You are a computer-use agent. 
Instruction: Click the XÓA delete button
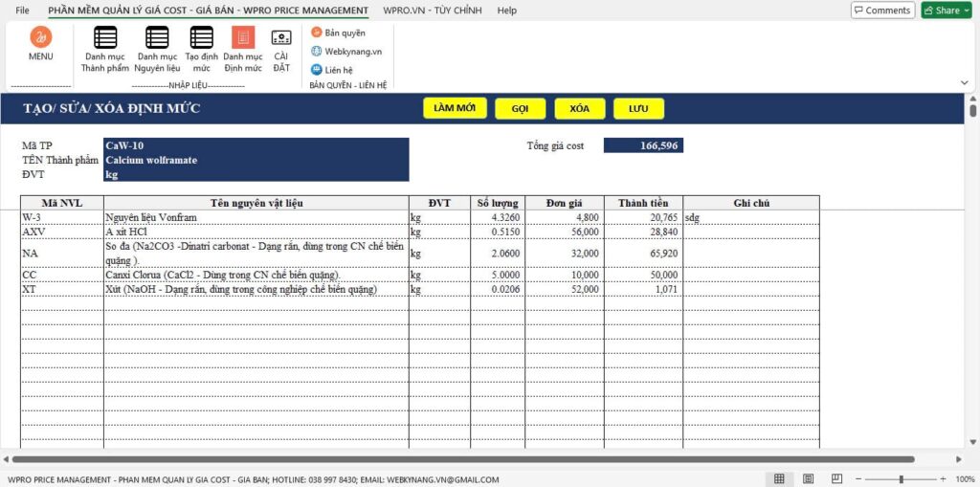click(579, 108)
